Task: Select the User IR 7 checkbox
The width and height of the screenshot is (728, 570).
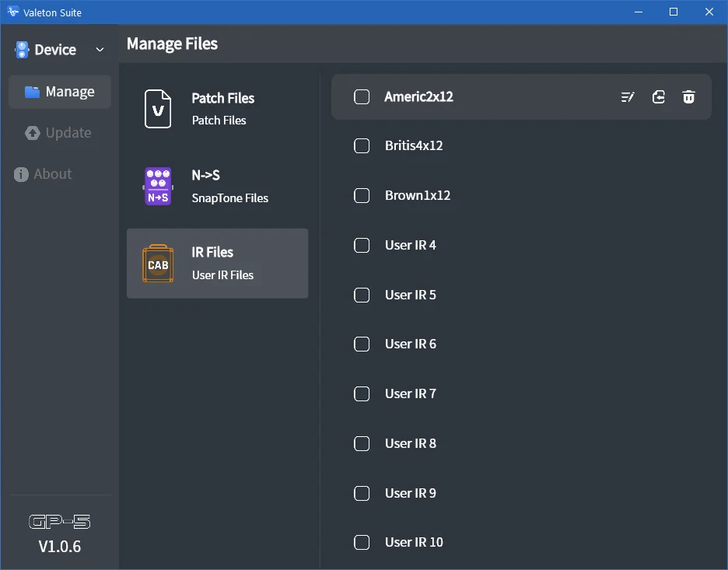Action: [x=362, y=394]
